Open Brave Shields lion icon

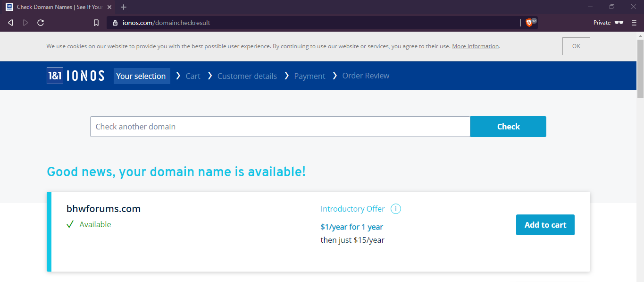click(x=529, y=22)
